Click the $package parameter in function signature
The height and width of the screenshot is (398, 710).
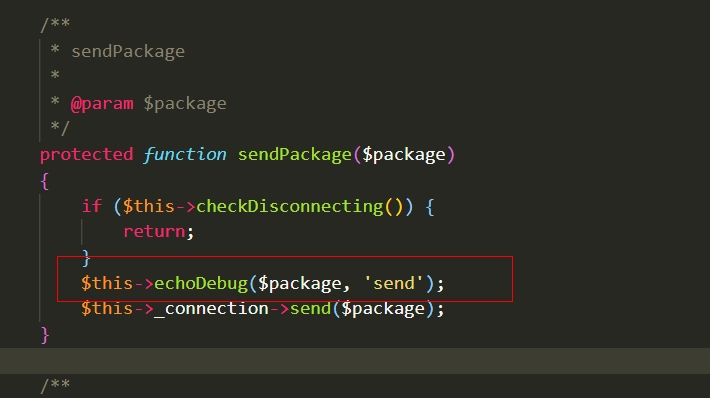(x=404, y=155)
